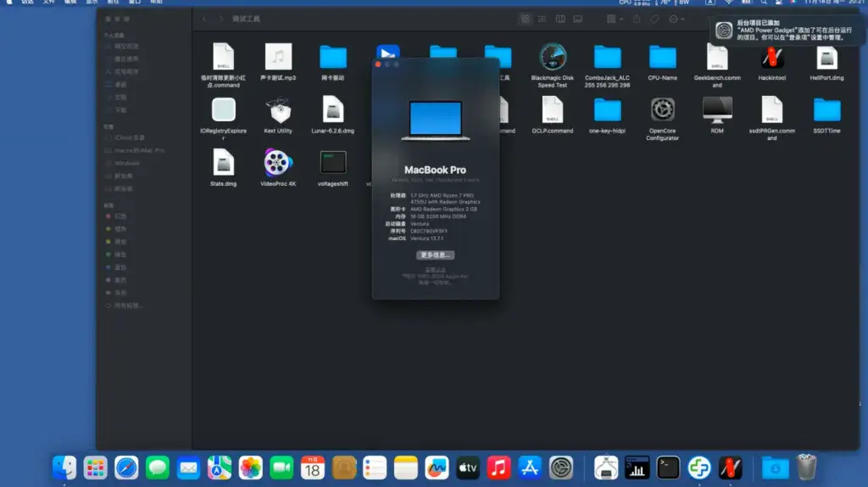Click the Finder edit tags toolbar button

click(x=654, y=19)
